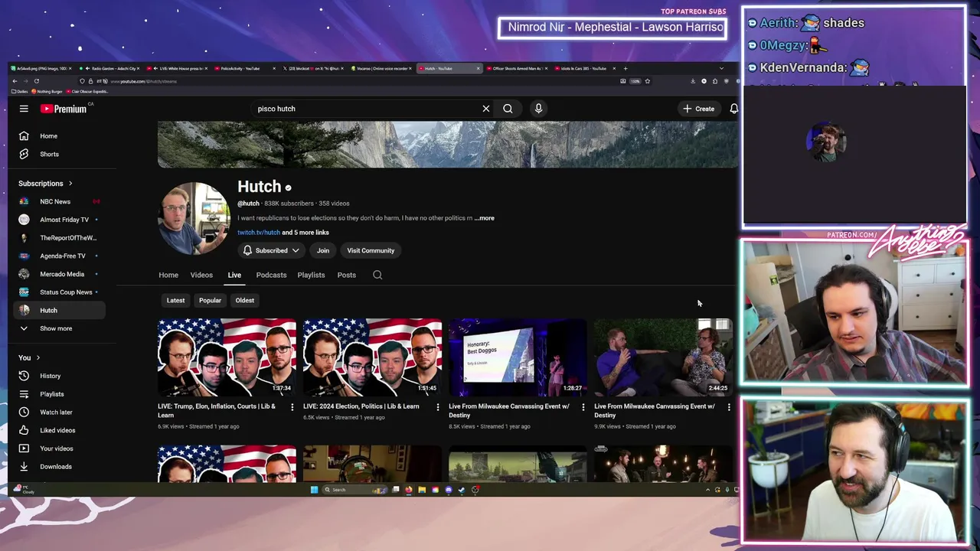Open 2024 Election, Politics stream thumbnail
The image size is (980, 551).
(x=372, y=357)
